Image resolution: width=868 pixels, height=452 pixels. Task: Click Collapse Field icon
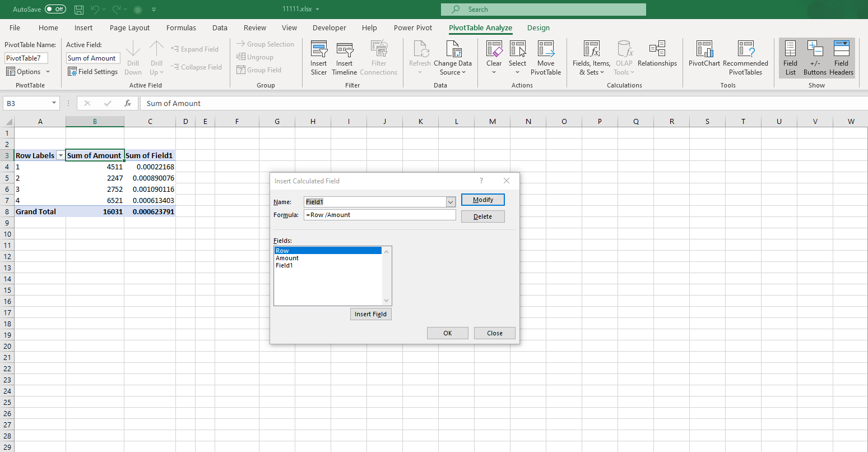[x=175, y=67]
